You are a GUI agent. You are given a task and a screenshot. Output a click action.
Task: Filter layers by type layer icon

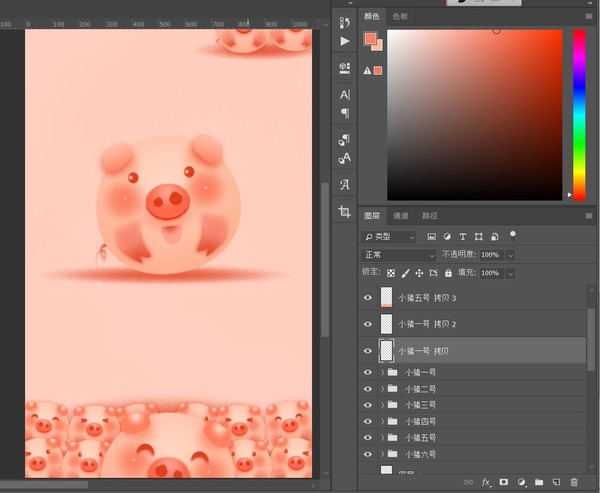(463, 237)
